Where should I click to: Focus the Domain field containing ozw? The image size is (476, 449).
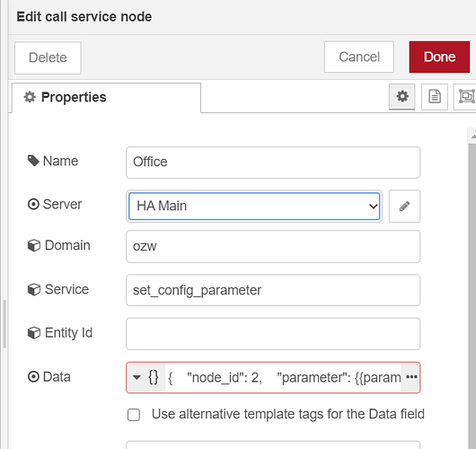(x=273, y=247)
